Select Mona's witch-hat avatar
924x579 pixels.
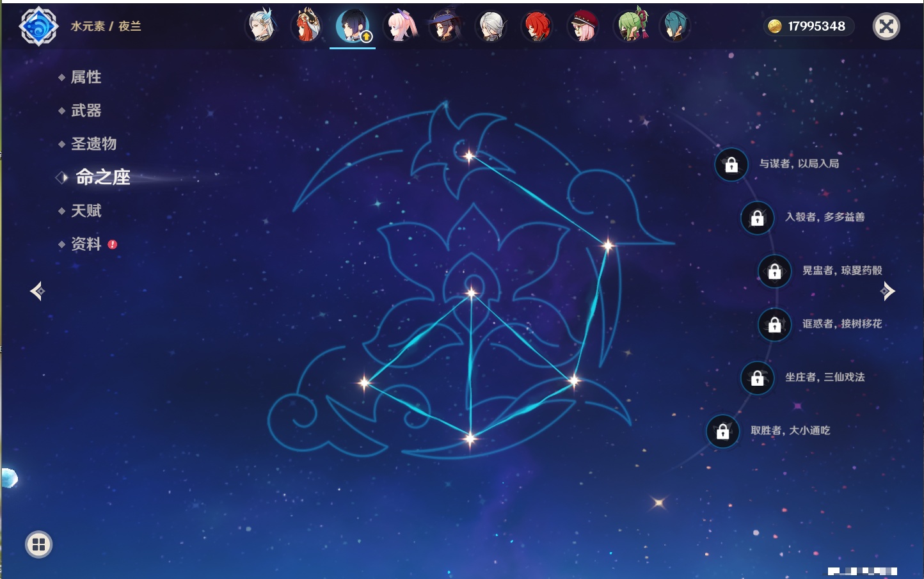pos(445,26)
